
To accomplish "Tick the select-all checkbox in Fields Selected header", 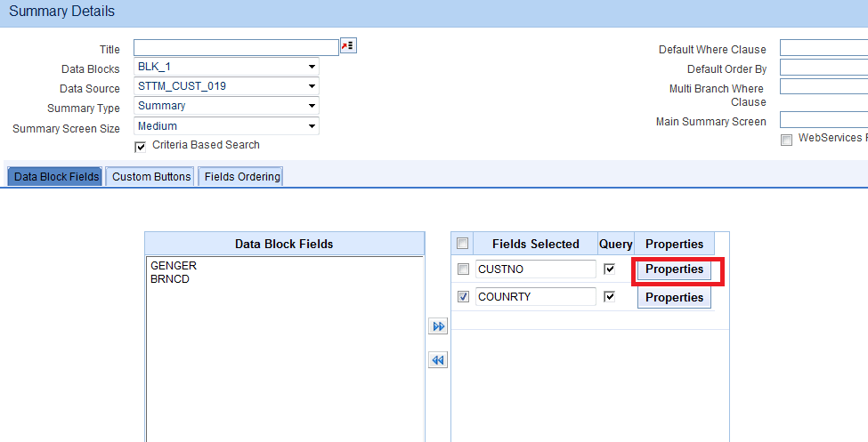I will coord(462,244).
